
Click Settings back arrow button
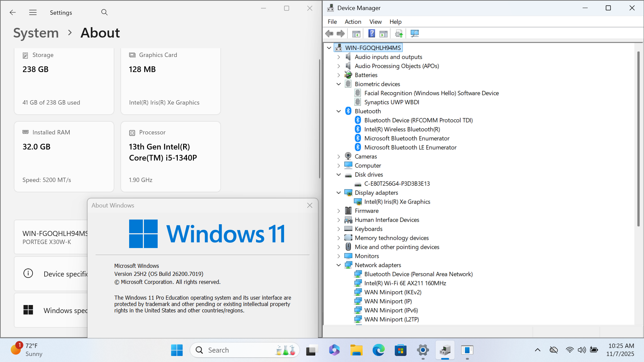point(13,12)
